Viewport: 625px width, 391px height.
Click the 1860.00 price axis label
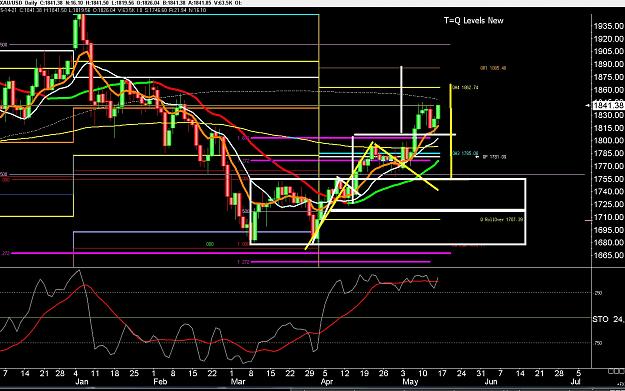point(609,90)
